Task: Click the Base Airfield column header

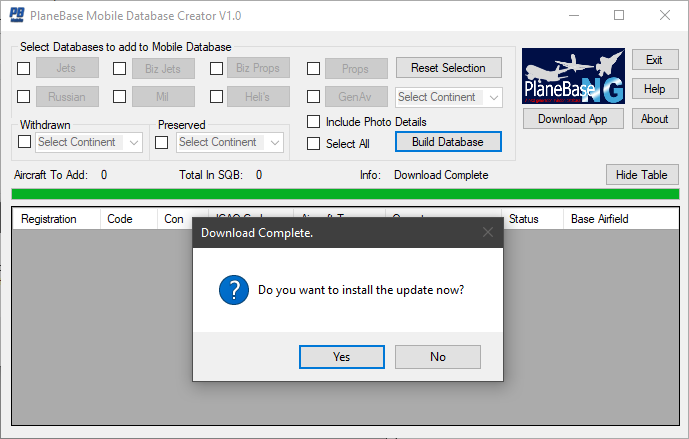Action: click(600, 218)
